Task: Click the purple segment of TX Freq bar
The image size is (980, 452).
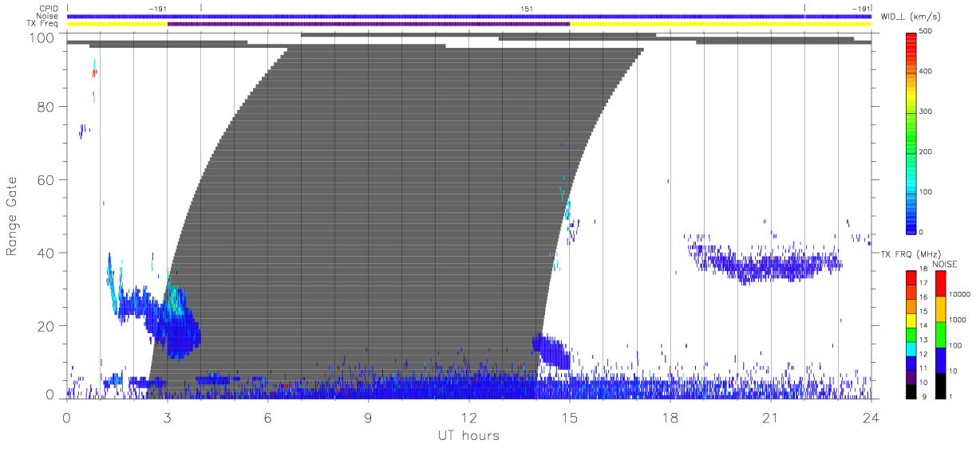Action: pyautogui.click(x=369, y=24)
